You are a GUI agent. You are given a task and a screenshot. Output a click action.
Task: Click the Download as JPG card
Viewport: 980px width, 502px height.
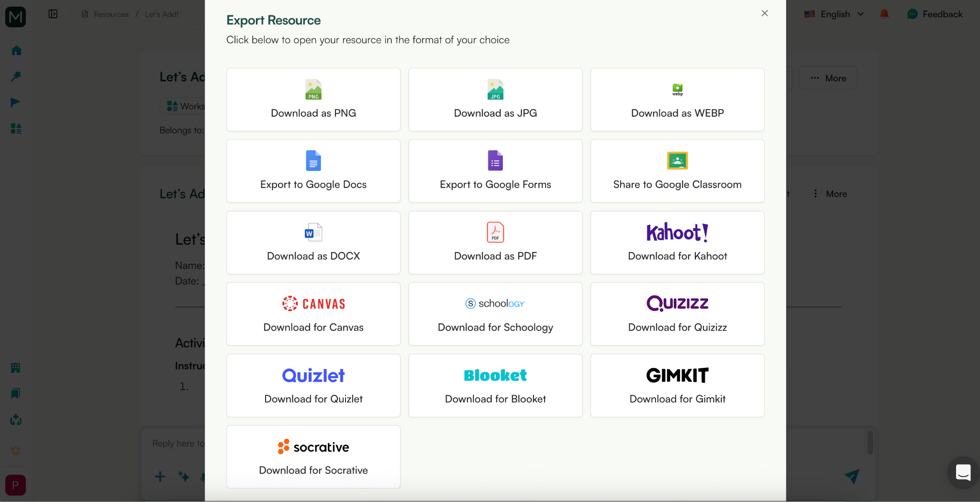(x=495, y=100)
